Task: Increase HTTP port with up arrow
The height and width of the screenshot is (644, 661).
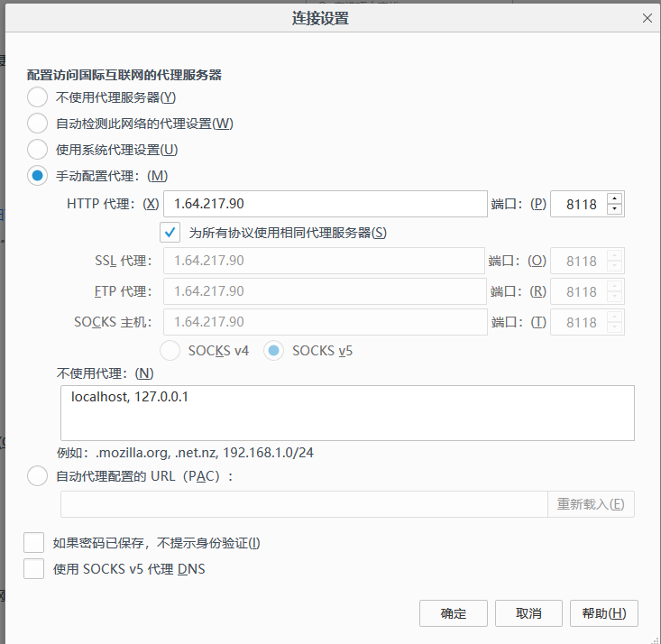Action: tap(615, 198)
